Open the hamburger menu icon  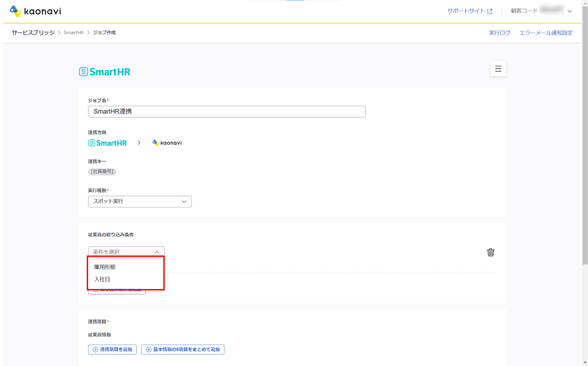498,69
